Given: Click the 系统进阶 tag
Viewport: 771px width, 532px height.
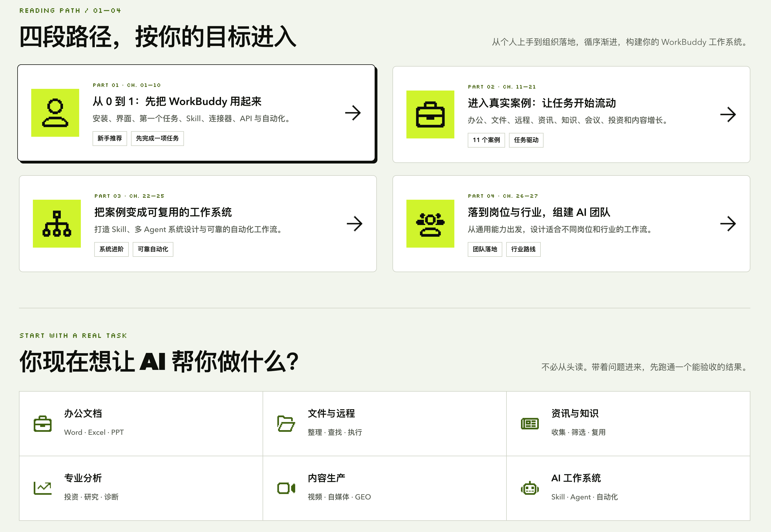Looking at the screenshot, I should (x=111, y=249).
